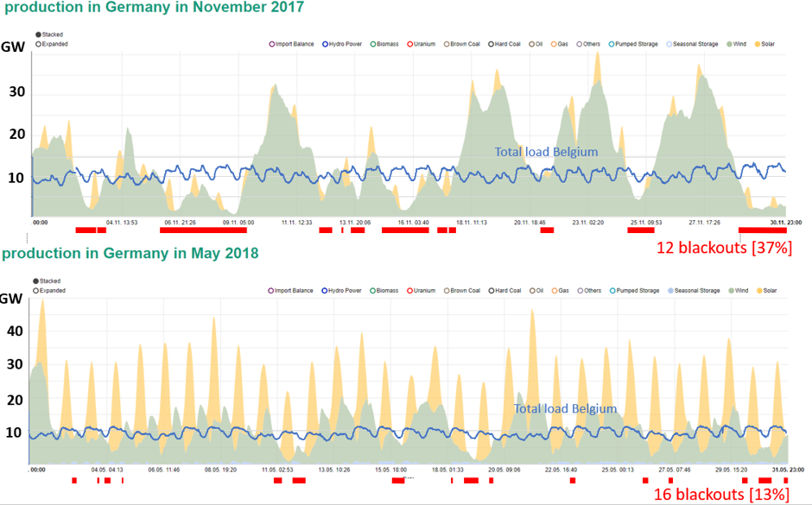The width and height of the screenshot is (812, 505).
Task: Toggle Solar series in November 2017 legend
Action: tap(764, 44)
